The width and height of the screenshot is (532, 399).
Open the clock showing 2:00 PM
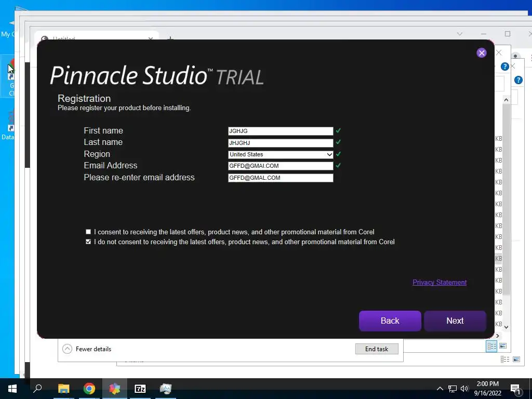tap(487, 389)
